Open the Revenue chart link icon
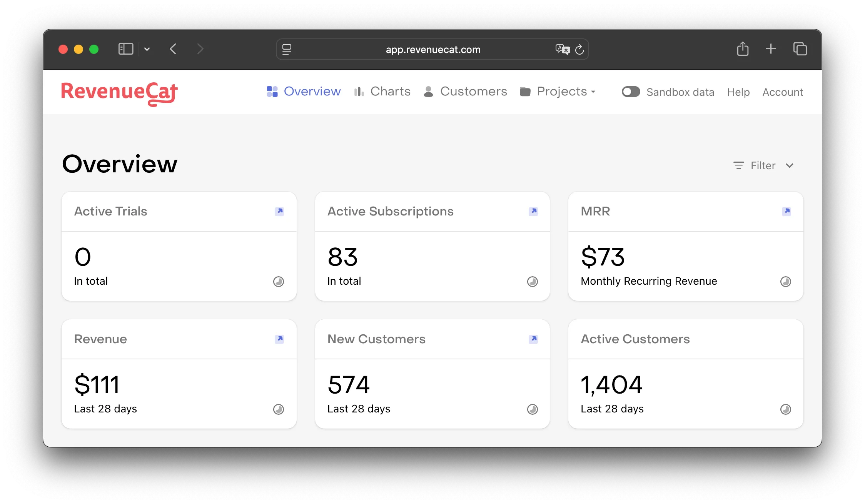865x504 pixels. (279, 339)
